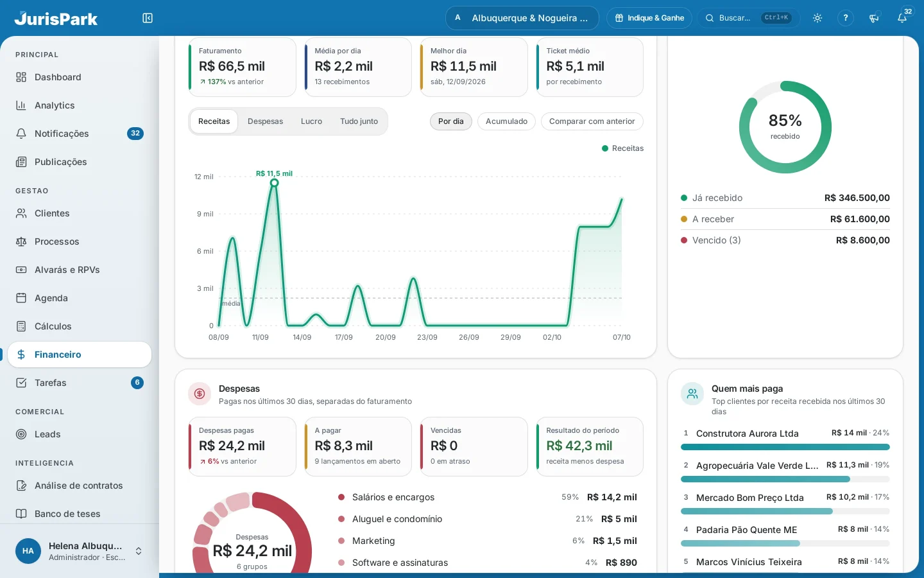924x578 pixels.
Task: Toggle Comparar com anterior
Action: 592,121
